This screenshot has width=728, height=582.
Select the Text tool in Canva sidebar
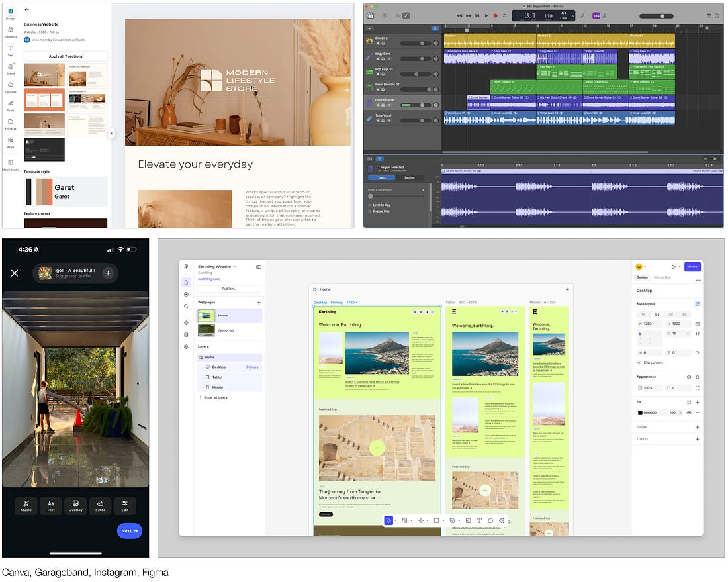point(10,50)
